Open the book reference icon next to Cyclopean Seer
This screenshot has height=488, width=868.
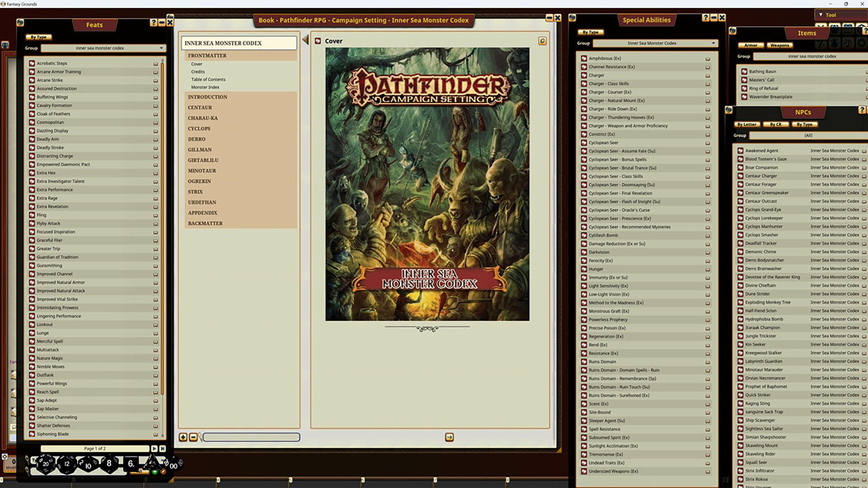click(708, 143)
